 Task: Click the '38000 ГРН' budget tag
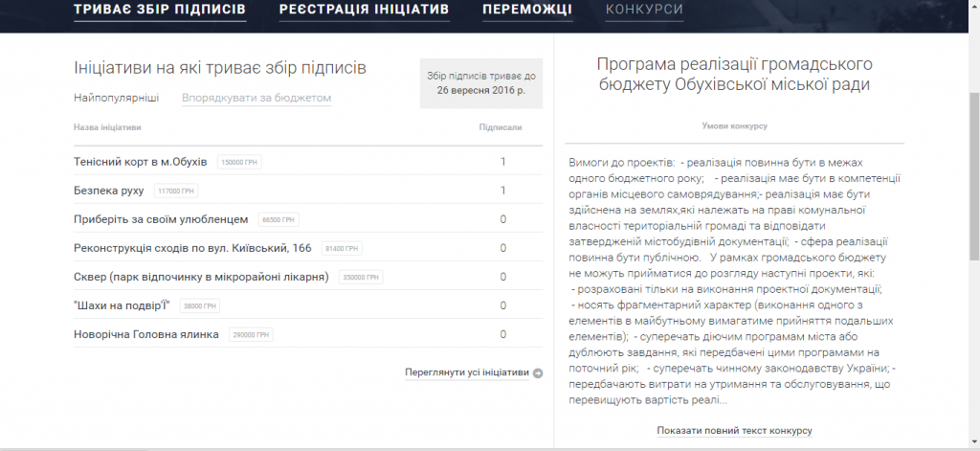tap(200, 305)
